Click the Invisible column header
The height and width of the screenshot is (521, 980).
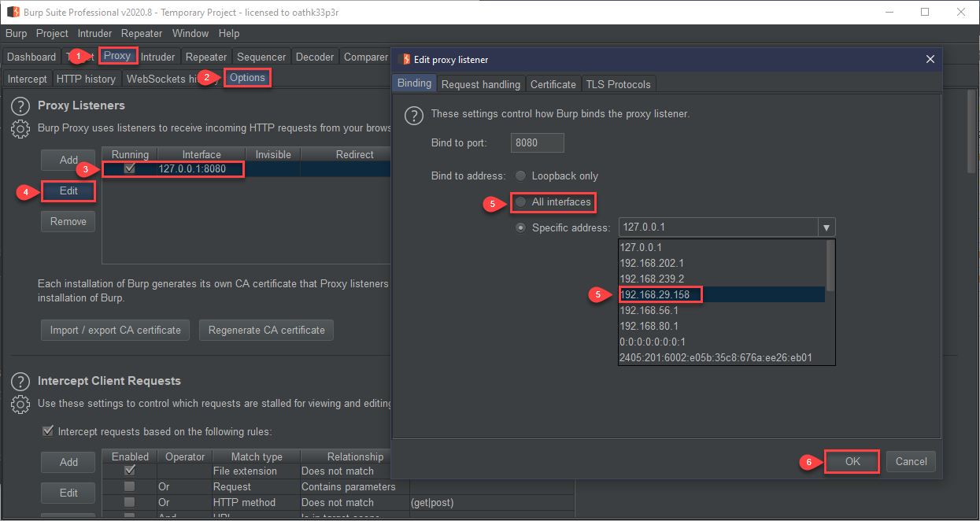(x=273, y=154)
